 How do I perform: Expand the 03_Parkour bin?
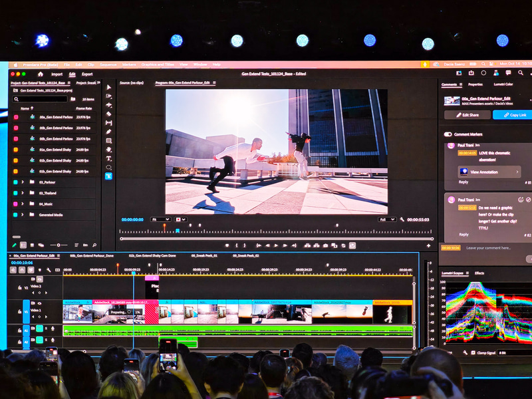(x=23, y=182)
